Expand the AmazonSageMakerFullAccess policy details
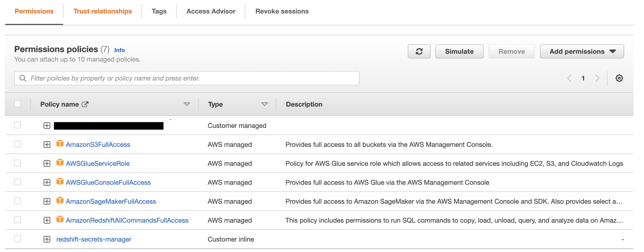Image resolution: width=644 pixels, height=252 pixels. [x=47, y=201]
